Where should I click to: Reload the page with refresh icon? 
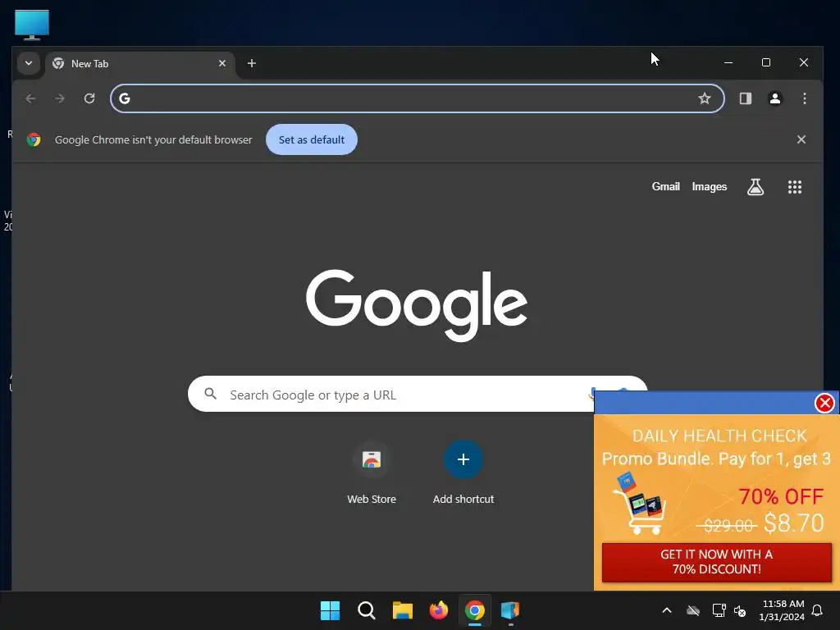(x=89, y=98)
